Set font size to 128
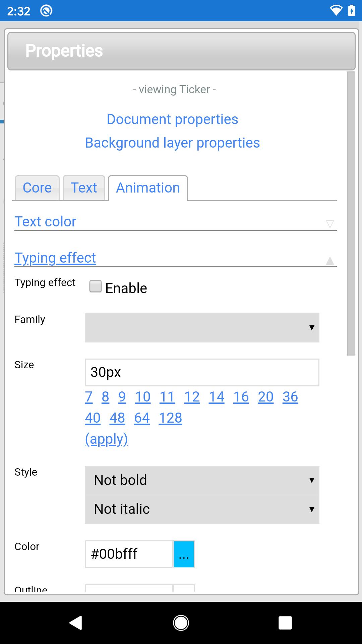The width and height of the screenshot is (362, 644). [170, 418]
